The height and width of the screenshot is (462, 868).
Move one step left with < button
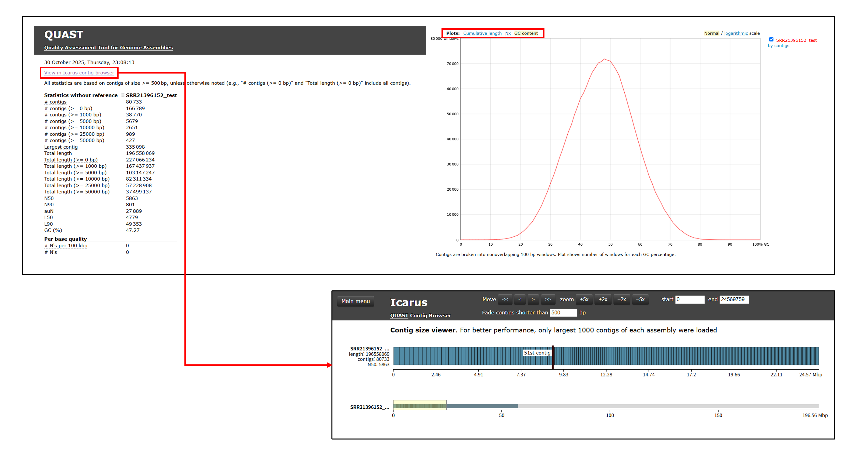tap(520, 299)
